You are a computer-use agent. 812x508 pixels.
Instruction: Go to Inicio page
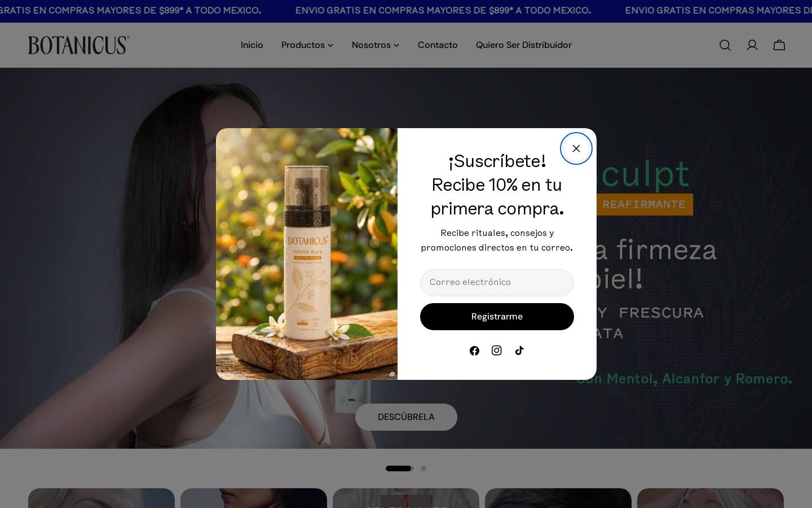pos(252,45)
